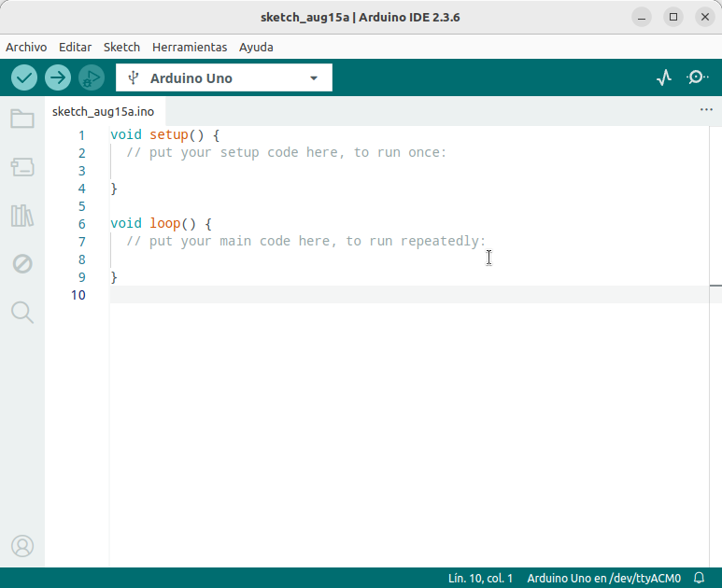Viewport: 722px width, 588px height.
Task: Select the sketch_aug15a.ino tab
Action: point(103,112)
